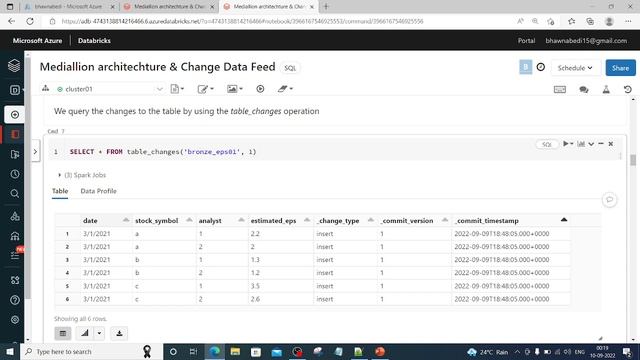640x360 pixels.
Task: Open the Create (plus) icon in sidebar
Action: (x=15, y=115)
